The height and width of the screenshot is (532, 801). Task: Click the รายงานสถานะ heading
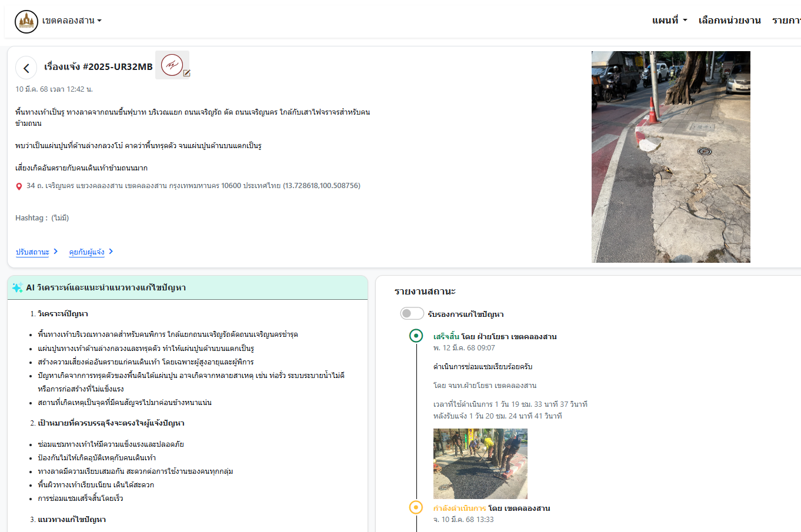pos(425,292)
